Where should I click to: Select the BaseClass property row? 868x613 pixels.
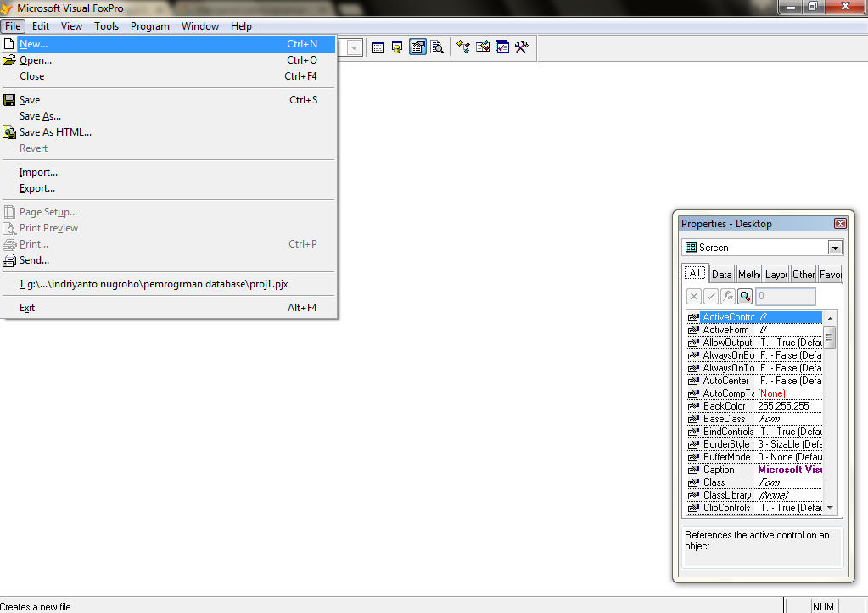point(754,419)
